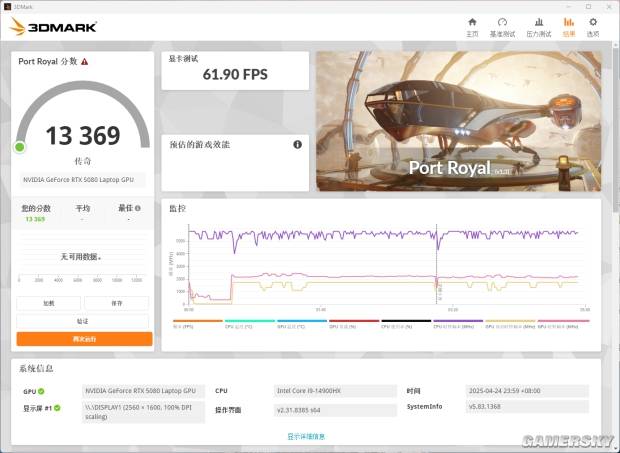Click the DISPLAY1 2560 × 1600 display field
The height and width of the screenshot is (453, 620).
tap(143, 412)
